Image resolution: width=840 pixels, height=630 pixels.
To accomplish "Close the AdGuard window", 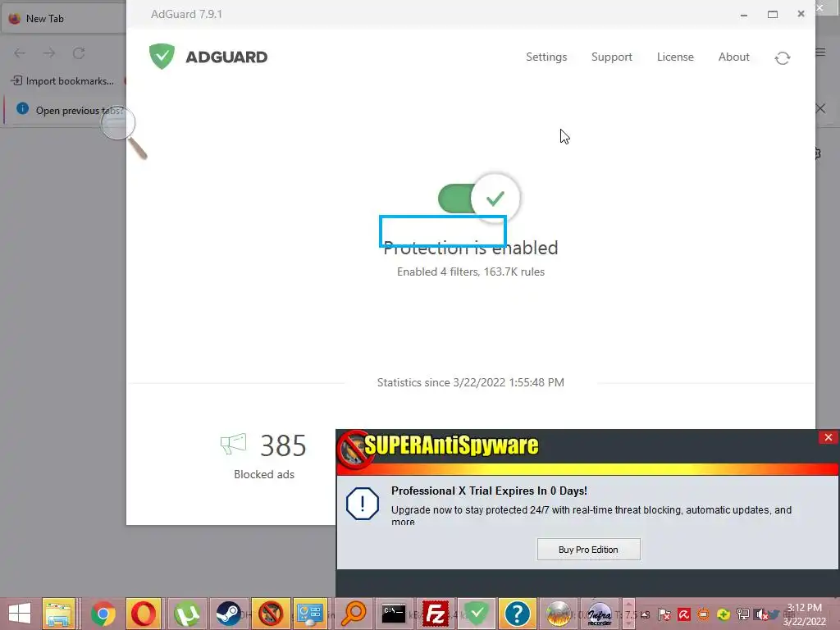I will click(x=801, y=14).
